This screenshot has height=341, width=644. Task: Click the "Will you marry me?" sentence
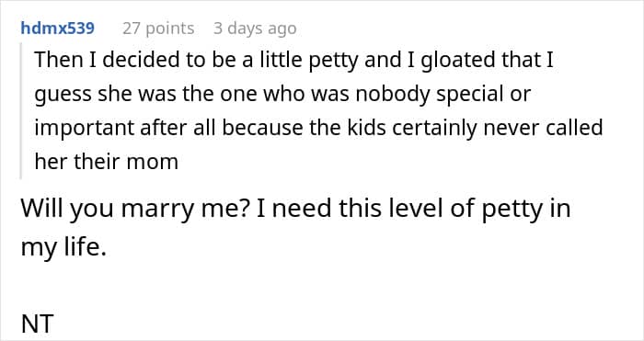(136, 210)
